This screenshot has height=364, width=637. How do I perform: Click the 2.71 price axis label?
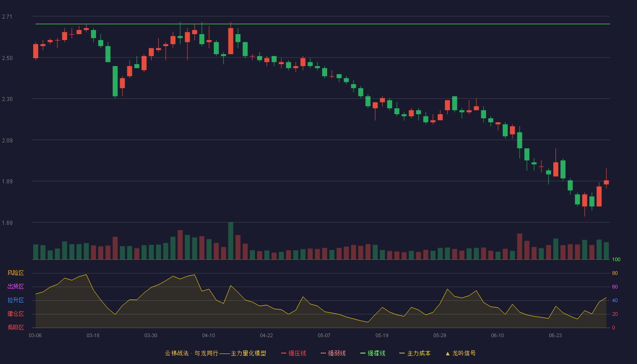pyautogui.click(x=7, y=17)
